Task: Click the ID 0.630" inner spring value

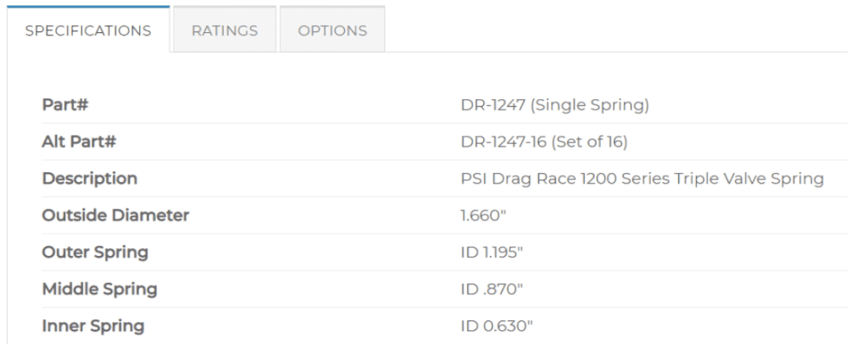Action: pyautogui.click(x=494, y=326)
